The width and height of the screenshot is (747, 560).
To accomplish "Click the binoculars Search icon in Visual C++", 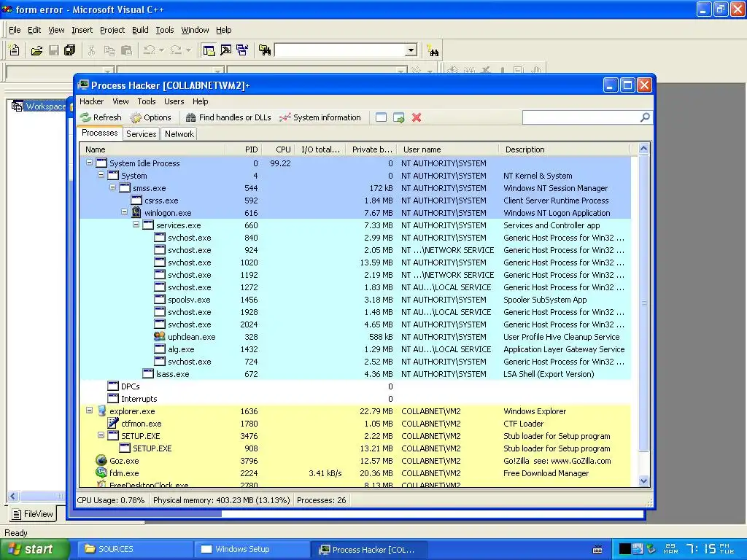I will [433, 50].
